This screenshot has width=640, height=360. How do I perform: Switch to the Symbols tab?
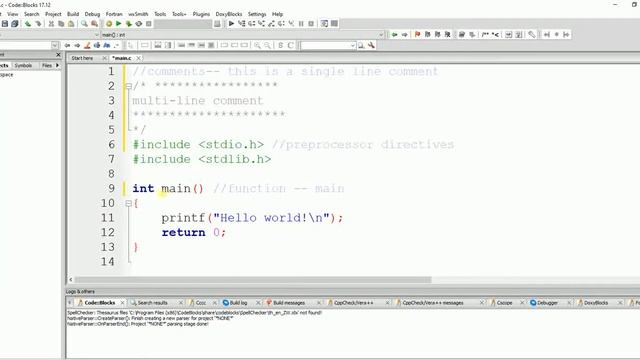point(23,65)
